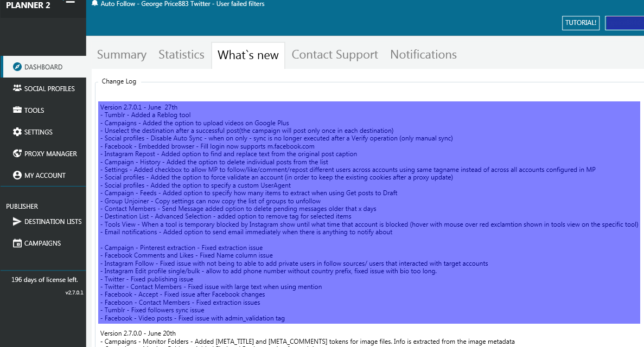Open Campaigns via the calendar icon
This screenshot has width=644, height=347.
pyautogui.click(x=17, y=243)
